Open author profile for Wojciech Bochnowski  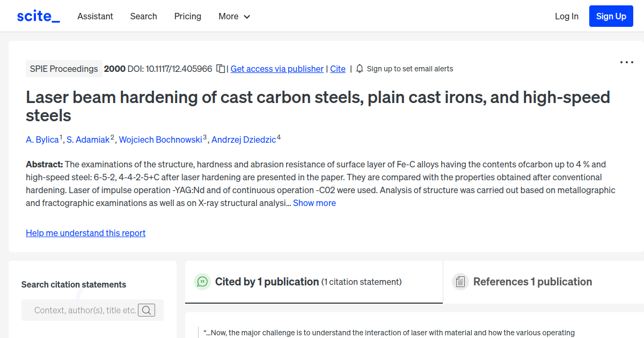160,139
